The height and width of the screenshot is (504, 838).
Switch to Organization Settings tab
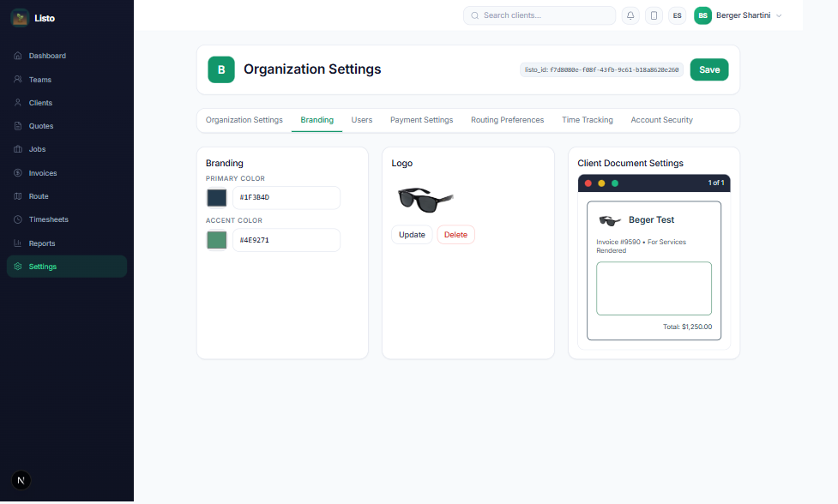(x=244, y=120)
